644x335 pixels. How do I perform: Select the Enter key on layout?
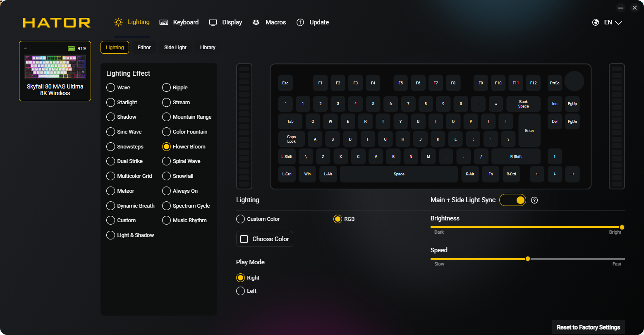pos(529,130)
